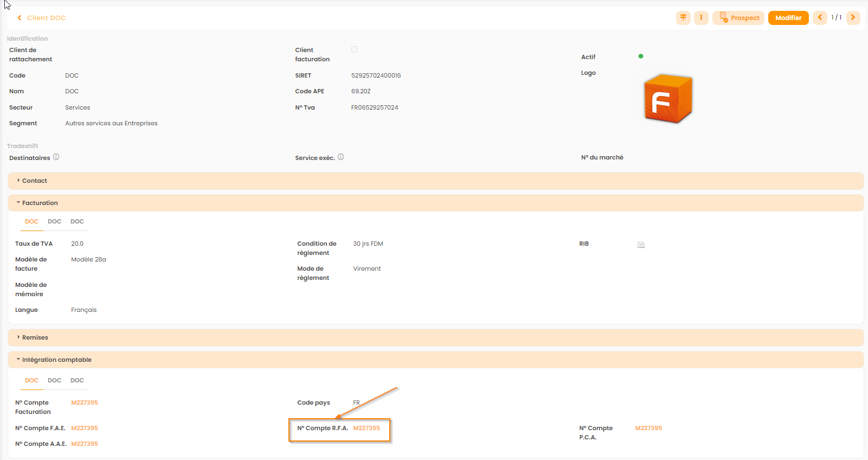Toggle the Client facturation checkbox

pyautogui.click(x=354, y=49)
